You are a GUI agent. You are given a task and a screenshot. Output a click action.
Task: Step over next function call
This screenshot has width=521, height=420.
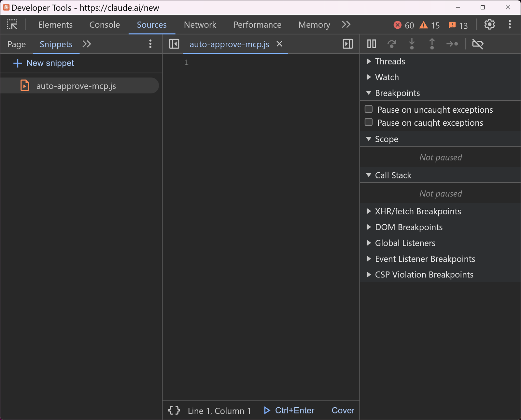pos(392,44)
